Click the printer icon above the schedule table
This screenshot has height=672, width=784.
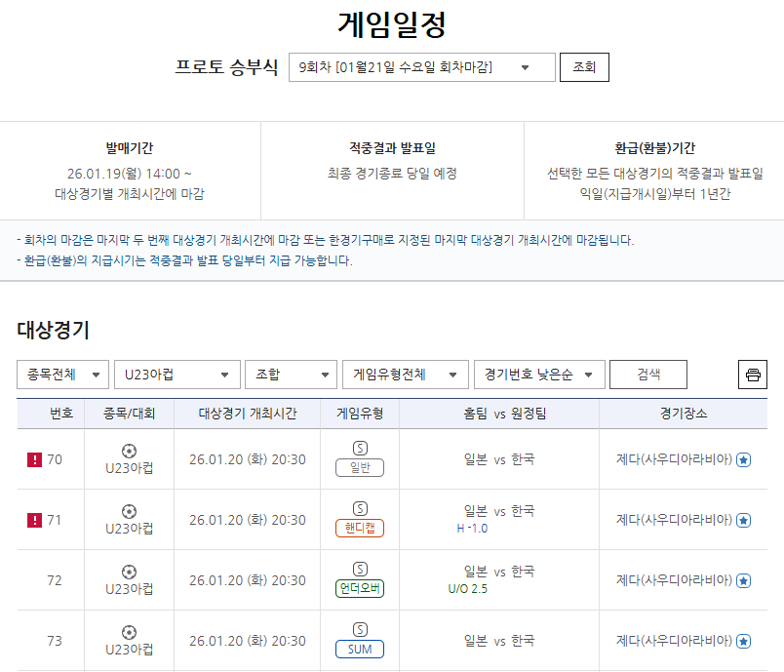click(x=752, y=374)
